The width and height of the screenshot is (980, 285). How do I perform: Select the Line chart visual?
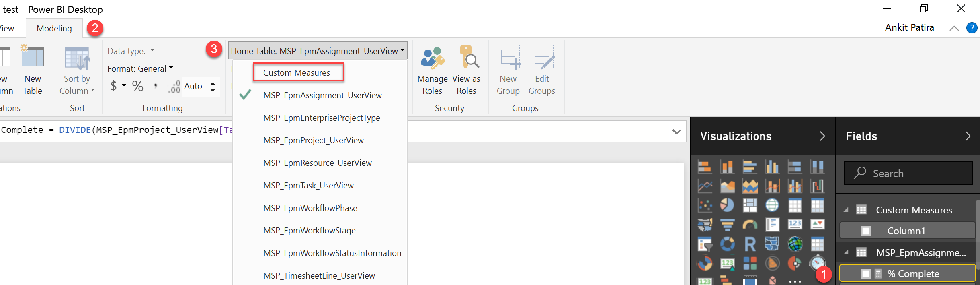(x=705, y=186)
